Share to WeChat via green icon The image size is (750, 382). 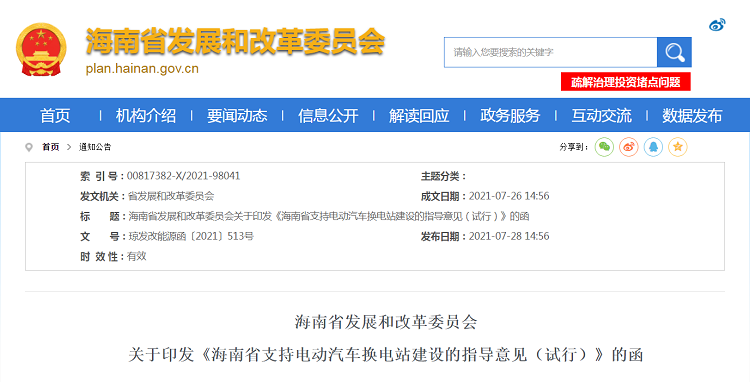coord(604,147)
